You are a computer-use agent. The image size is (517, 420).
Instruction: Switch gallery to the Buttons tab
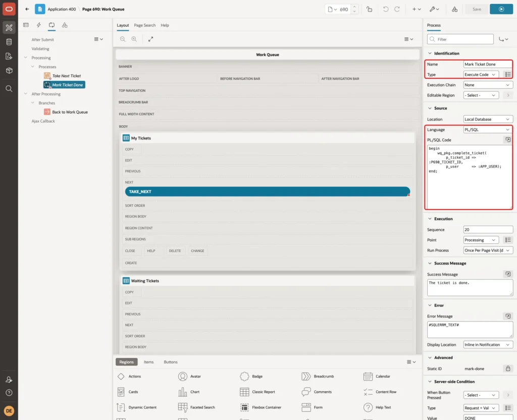171,362
